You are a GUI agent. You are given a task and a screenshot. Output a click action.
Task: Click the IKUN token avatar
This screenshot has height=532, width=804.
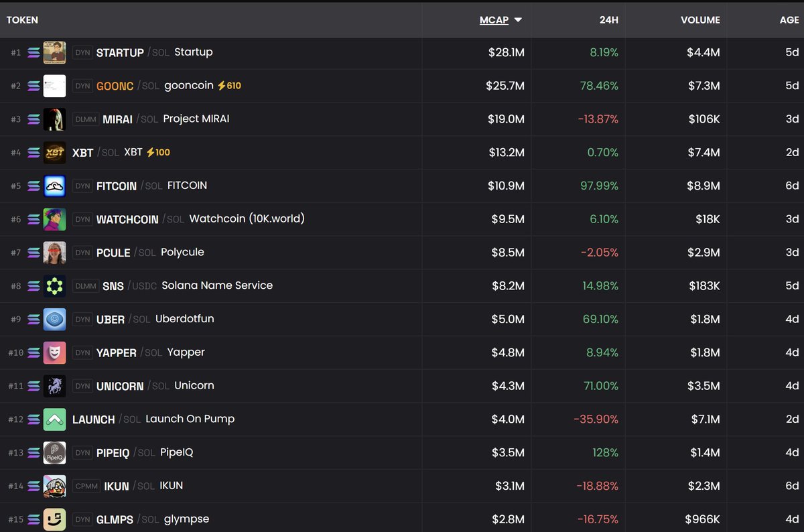[55, 486]
